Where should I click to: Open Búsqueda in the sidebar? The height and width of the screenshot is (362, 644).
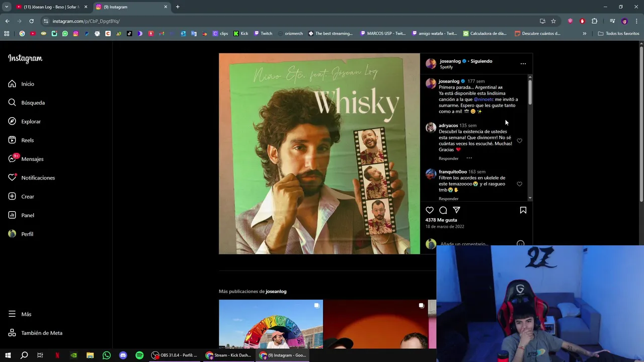point(27,103)
